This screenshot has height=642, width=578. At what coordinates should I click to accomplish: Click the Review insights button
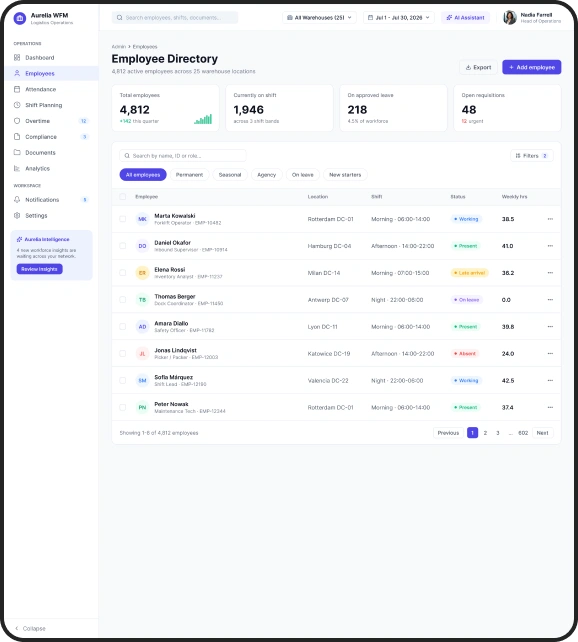39,269
